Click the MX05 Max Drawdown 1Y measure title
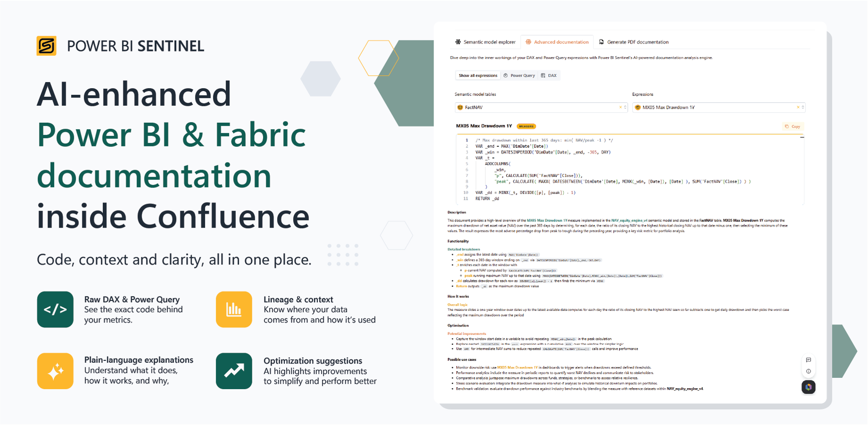The image size is (868, 425). coord(484,126)
